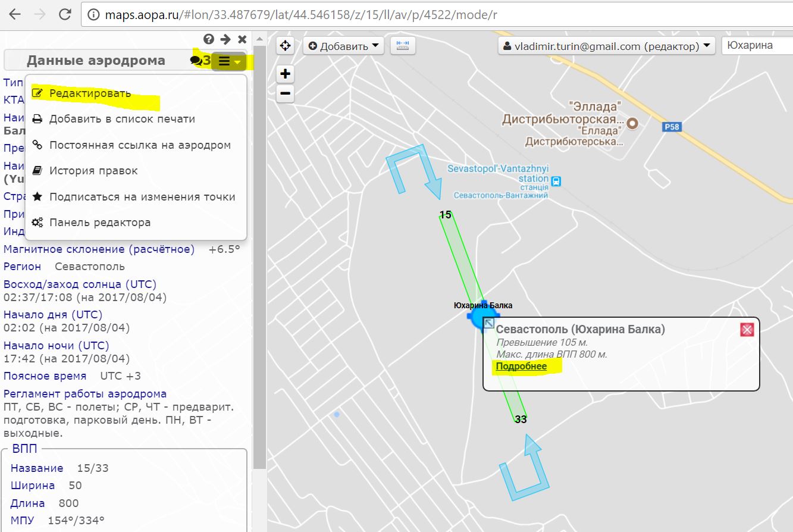Open the user account dropdown
The image size is (793, 532).
pos(606,46)
